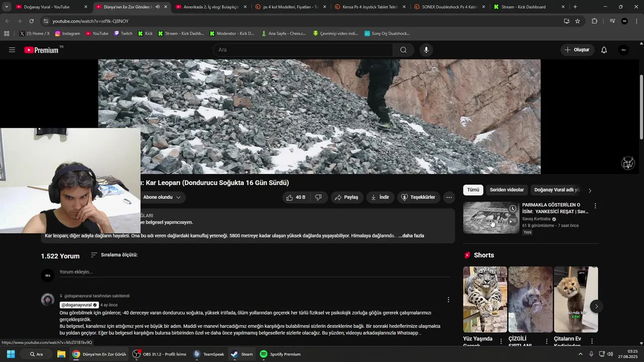Open File Explorer from the taskbar
This screenshot has width=644, height=362.
(x=61, y=354)
